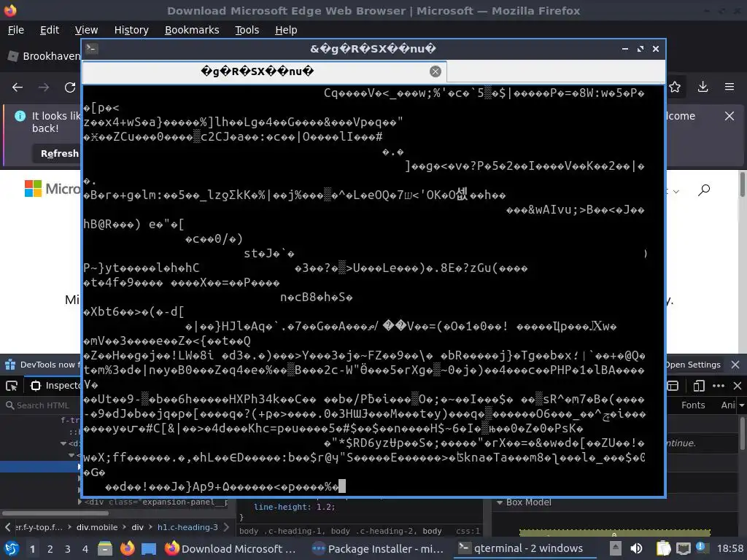Click the Download Microsoft Firefox taskbar entry
The image size is (747, 560).
click(x=231, y=548)
